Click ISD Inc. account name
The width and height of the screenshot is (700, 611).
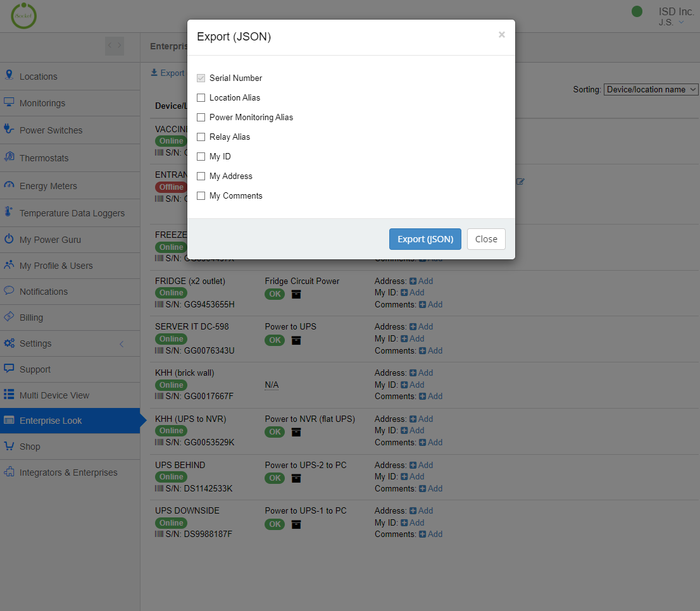(676, 11)
